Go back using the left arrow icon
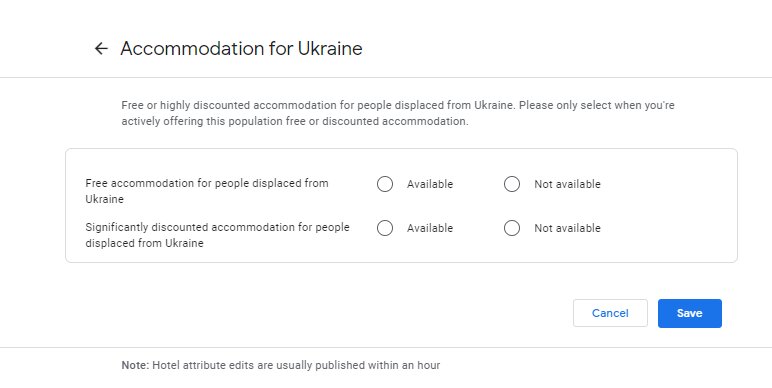The width and height of the screenshot is (772, 388). click(101, 48)
